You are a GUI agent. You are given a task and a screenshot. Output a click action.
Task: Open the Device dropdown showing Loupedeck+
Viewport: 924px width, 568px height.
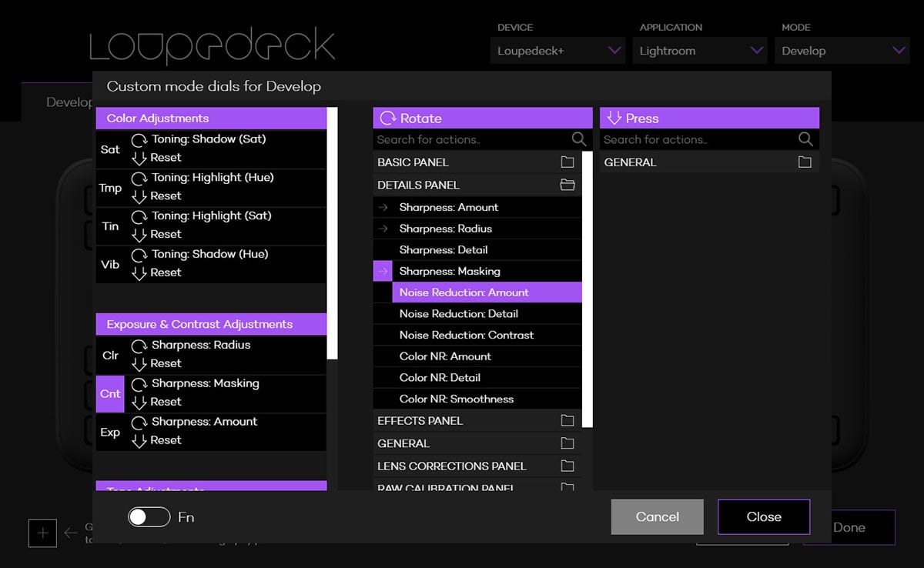(x=559, y=51)
